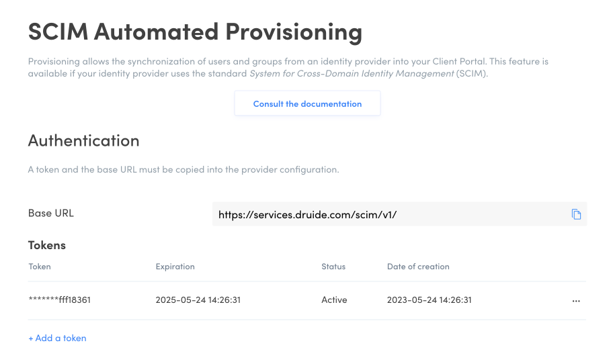Select the masked token ending in fff18361

point(60,300)
